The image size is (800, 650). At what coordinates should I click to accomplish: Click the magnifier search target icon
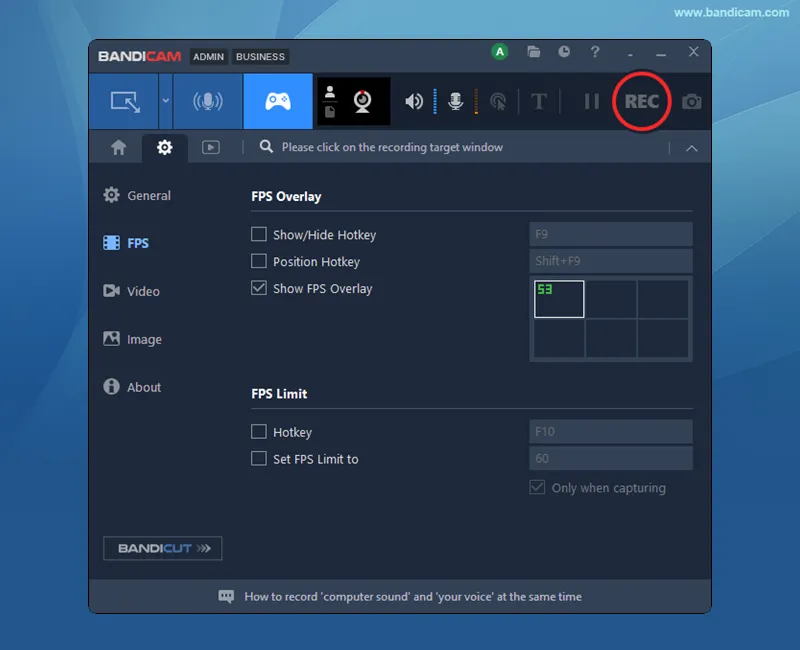pos(266,147)
